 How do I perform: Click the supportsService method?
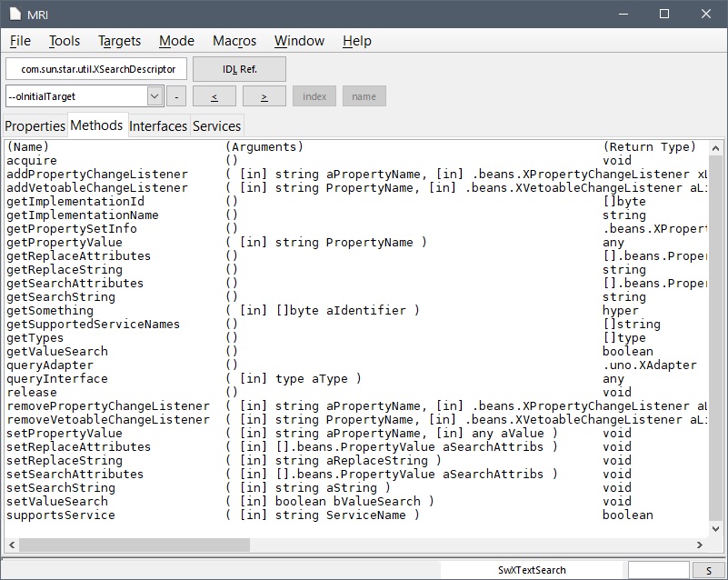coord(61,515)
